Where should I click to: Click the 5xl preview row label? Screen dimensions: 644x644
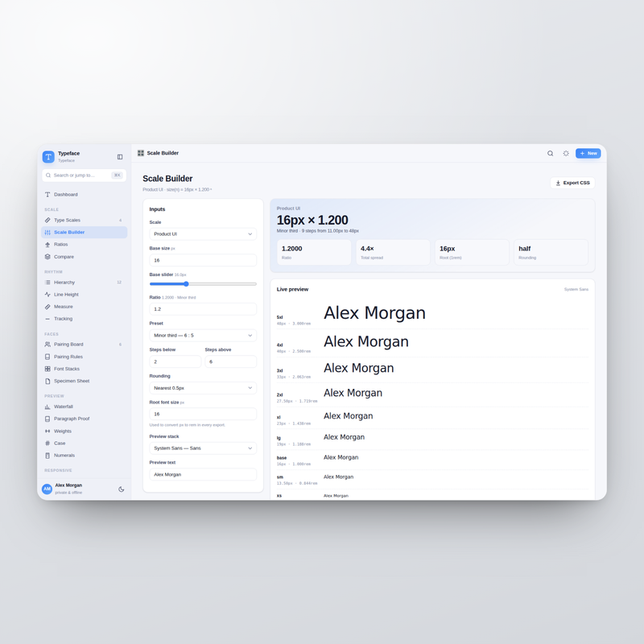pos(279,317)
